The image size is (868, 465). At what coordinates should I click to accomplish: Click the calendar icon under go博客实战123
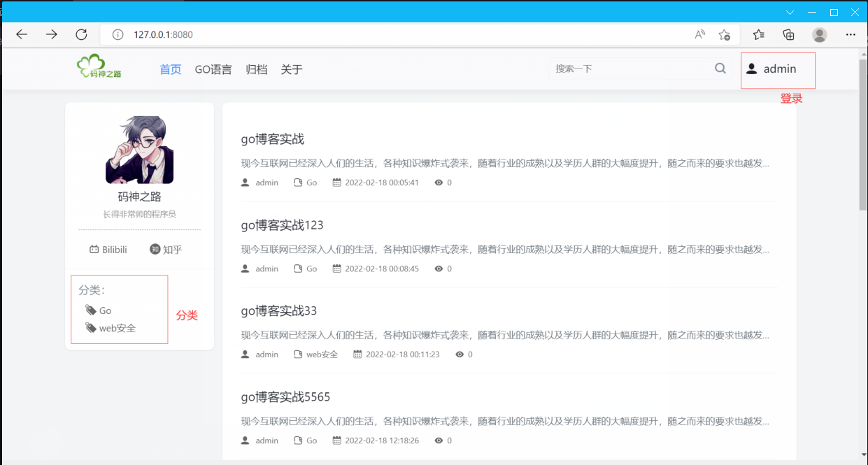tap(337, 269)
